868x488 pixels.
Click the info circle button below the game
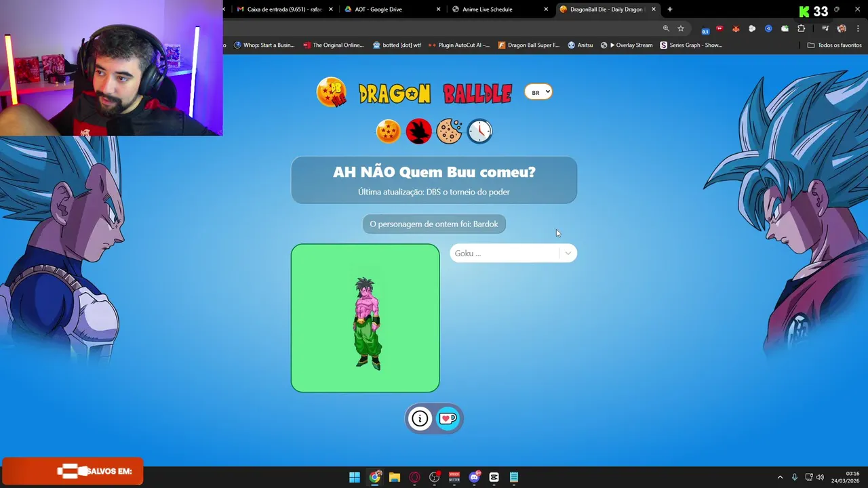pos(420,418)
